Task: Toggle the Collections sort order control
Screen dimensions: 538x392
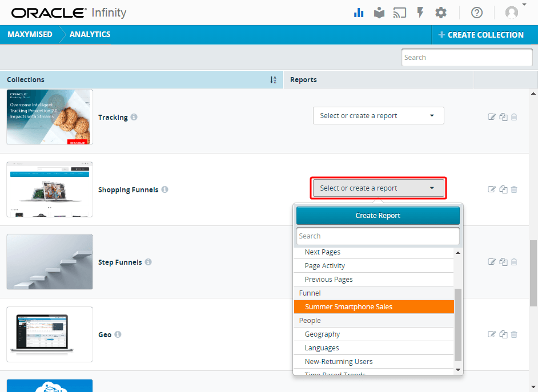Action: (x=273, y=80)
